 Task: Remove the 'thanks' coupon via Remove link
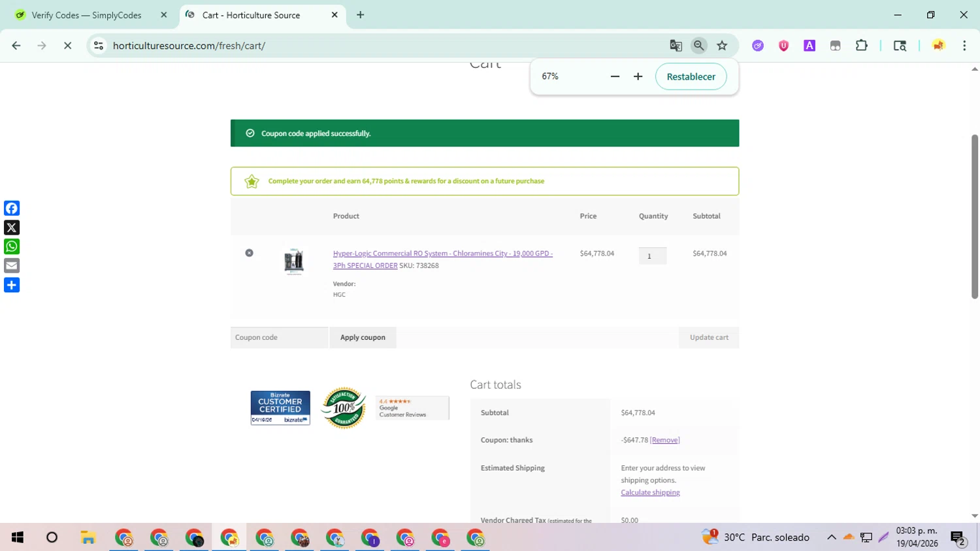tap(664, 440)
